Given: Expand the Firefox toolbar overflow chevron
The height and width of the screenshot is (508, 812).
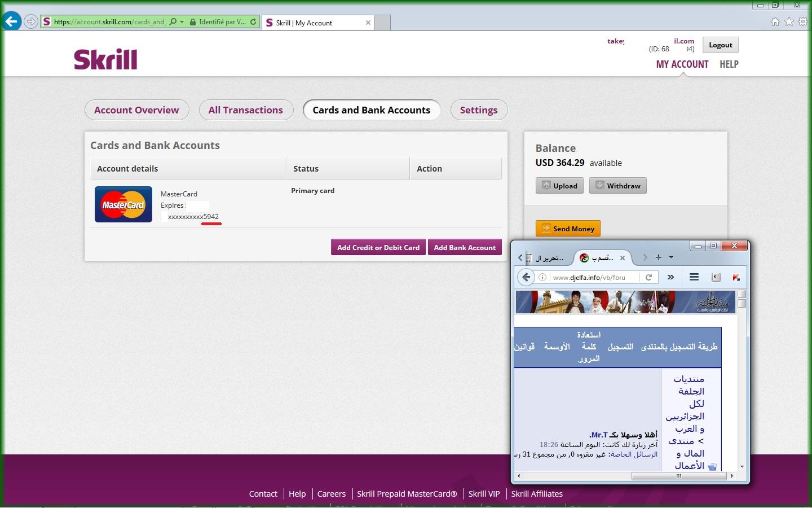Looking at the screenshot, I should point(670,277).
